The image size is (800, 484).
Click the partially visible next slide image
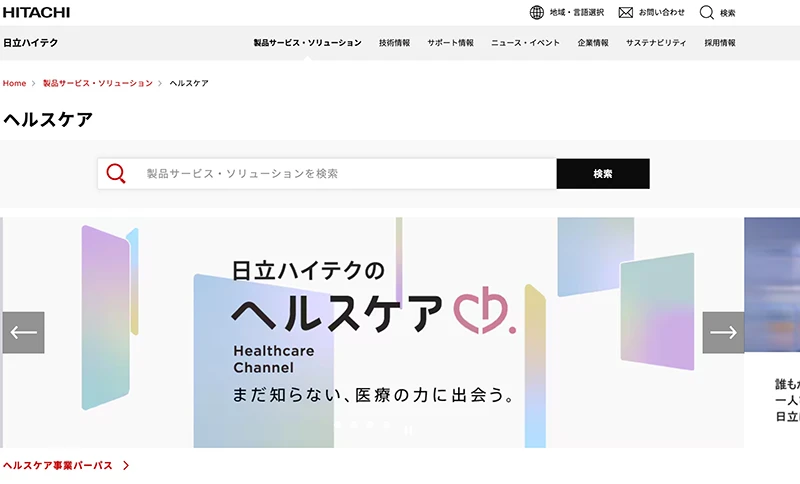[772, 285]
